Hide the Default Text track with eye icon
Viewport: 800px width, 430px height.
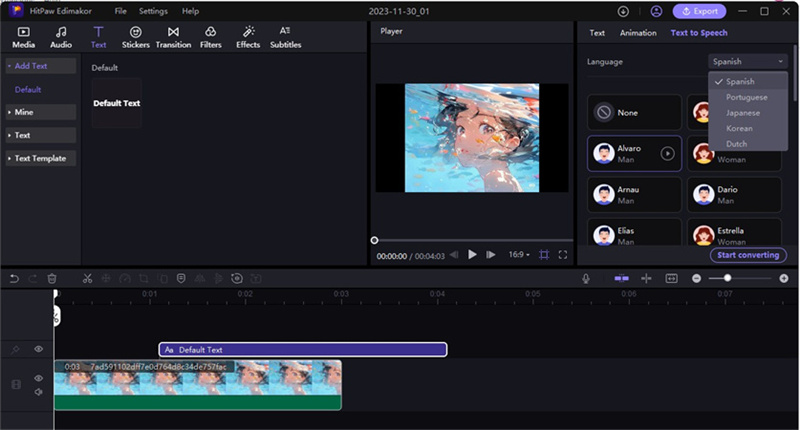39,349
